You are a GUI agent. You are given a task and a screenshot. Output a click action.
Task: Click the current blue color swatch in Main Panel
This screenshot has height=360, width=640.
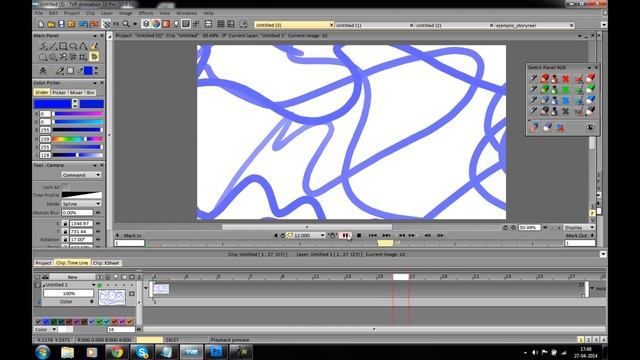coord(88,71)
